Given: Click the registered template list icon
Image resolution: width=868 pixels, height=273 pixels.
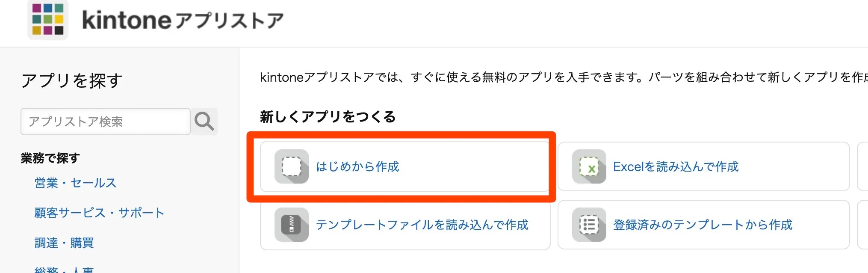Looking at the screenshot, I should pos(589,225).
